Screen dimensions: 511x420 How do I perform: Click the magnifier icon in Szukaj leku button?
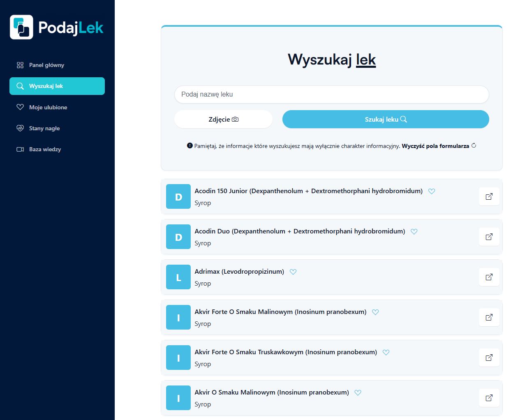tap(404, 119)
